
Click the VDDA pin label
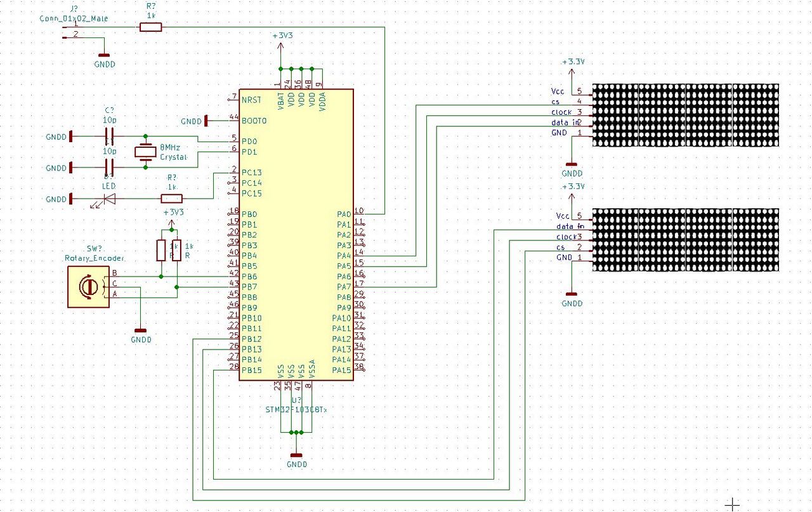pyautogui.click(x=322, y=102)
